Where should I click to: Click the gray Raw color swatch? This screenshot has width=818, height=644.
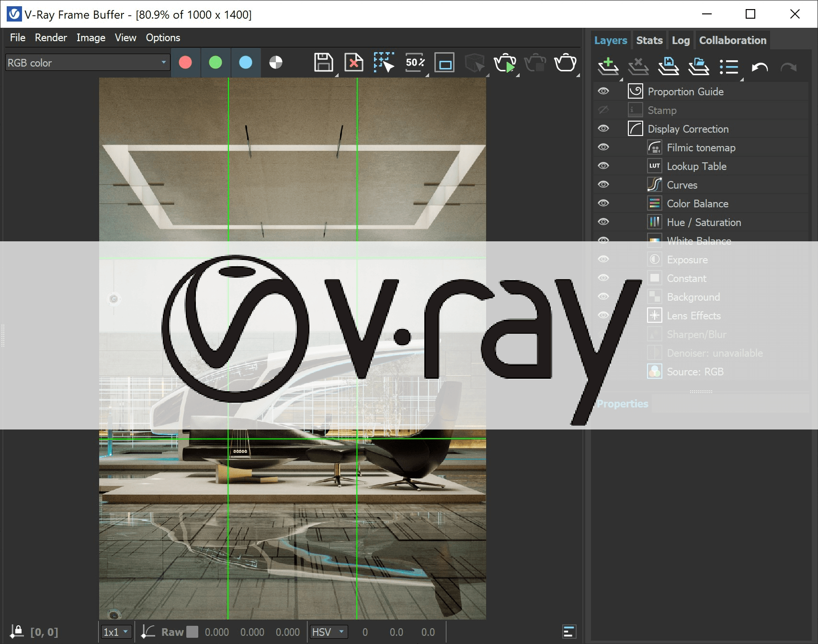(192, 632)
